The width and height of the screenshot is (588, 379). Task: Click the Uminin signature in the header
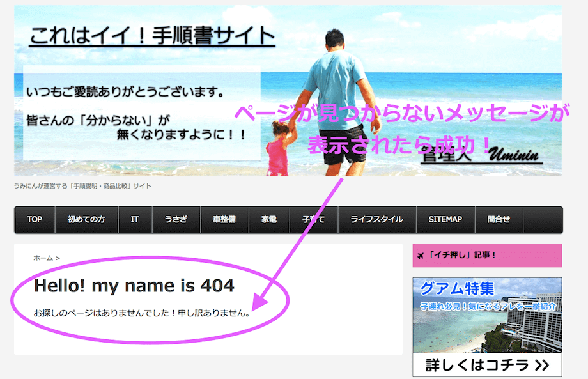[x=515, y=156]
